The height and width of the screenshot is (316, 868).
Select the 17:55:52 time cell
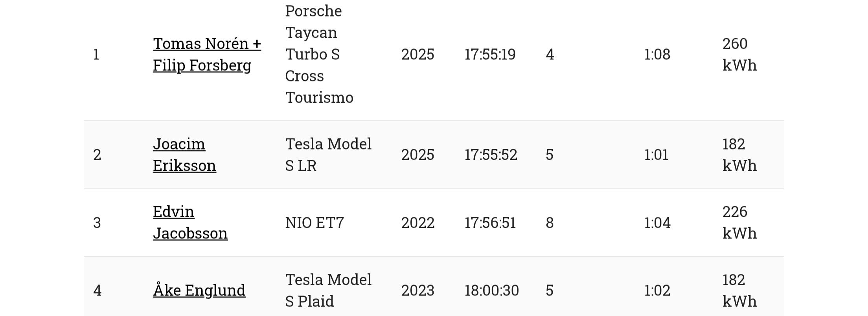[x=491, y=155]
